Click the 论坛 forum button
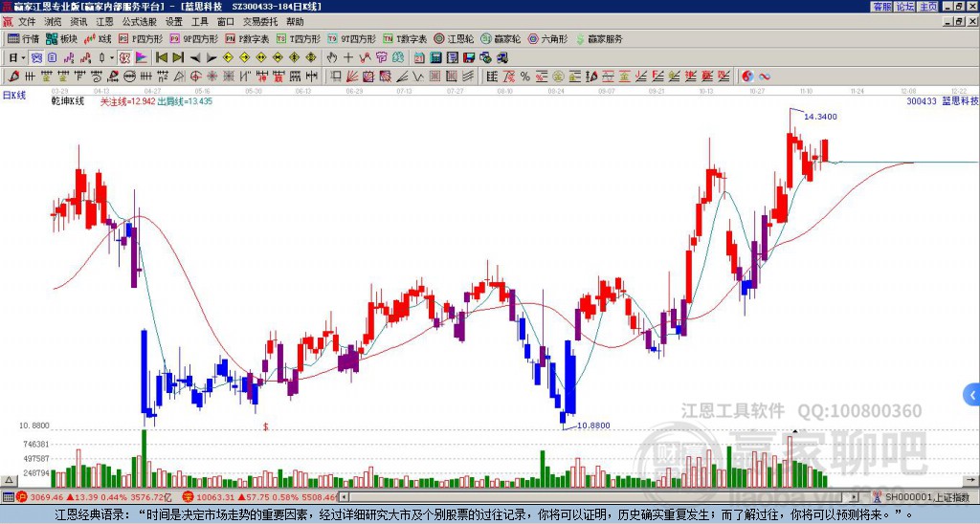980x524 pixels. point(904,7)
